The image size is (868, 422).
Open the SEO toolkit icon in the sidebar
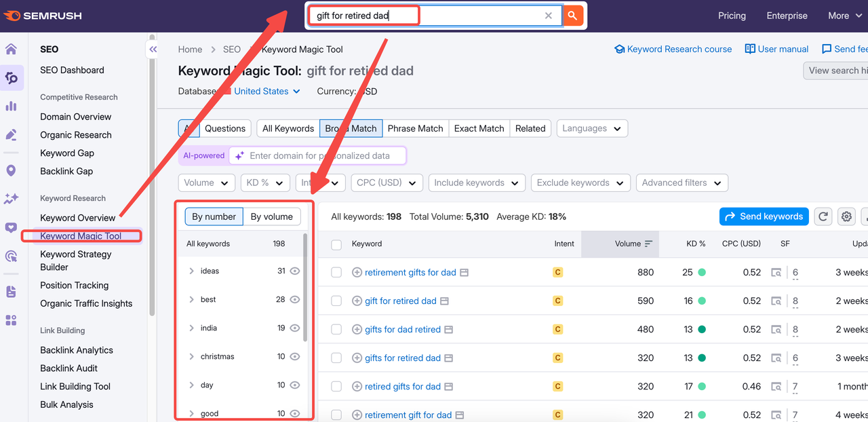(x=12, y=77)
